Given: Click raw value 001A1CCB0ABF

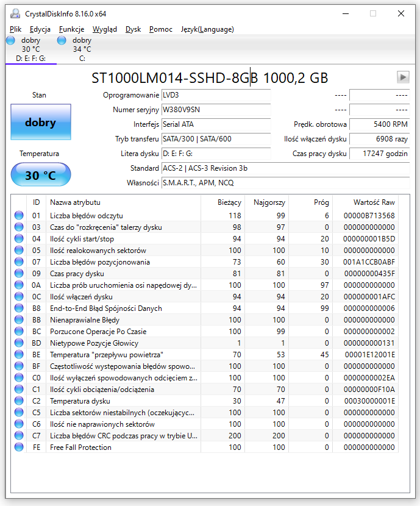Looking at the screenshot, I should pos(369,262).
